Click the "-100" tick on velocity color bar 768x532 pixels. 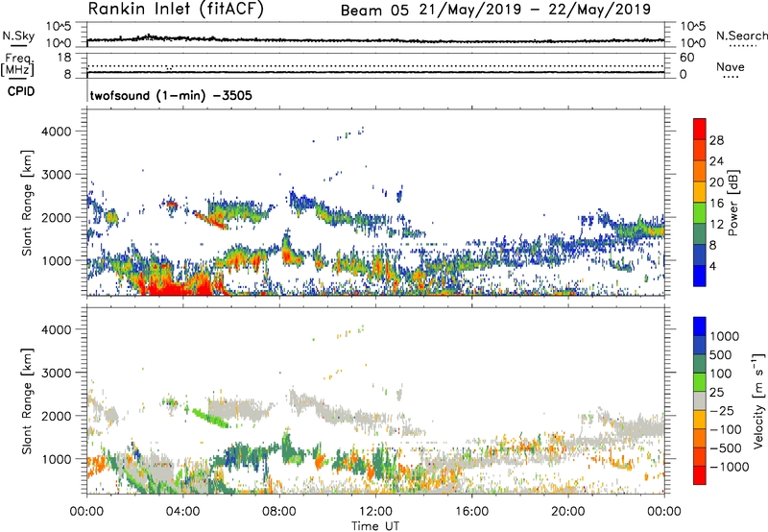point(726,429)
